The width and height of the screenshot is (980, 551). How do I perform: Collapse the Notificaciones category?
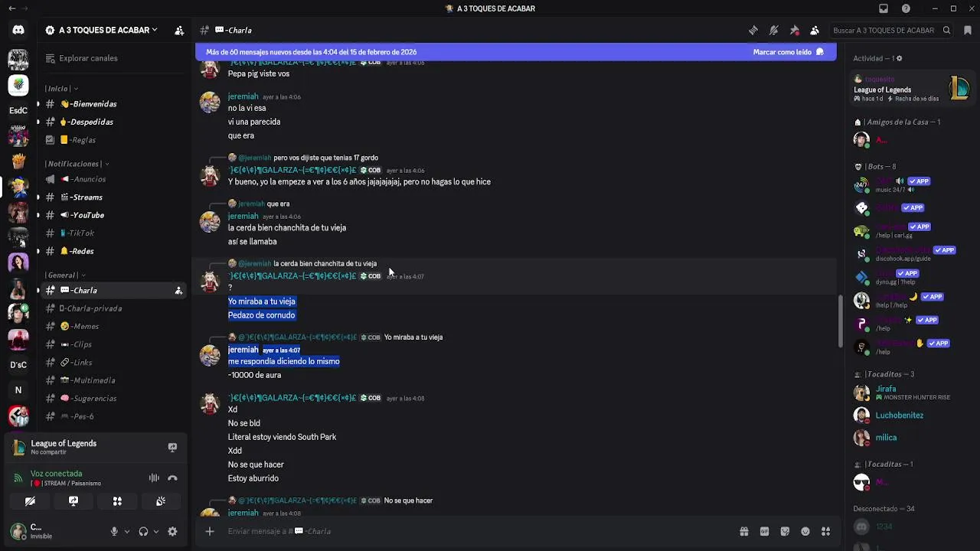(x=77, y=164)
